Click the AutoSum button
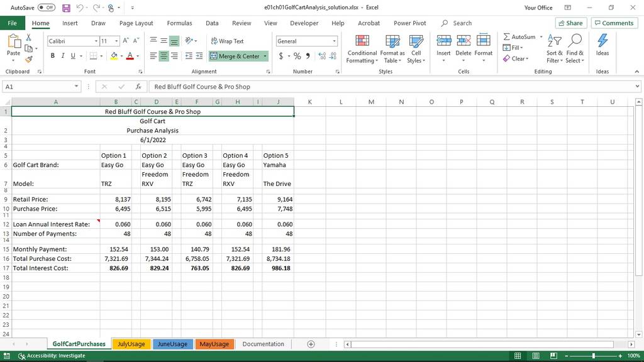 pyautogui.click(x=519, y=36)
